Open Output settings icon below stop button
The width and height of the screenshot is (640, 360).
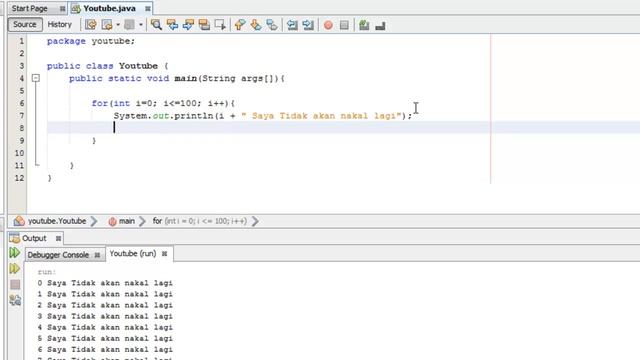coord(15,300)
